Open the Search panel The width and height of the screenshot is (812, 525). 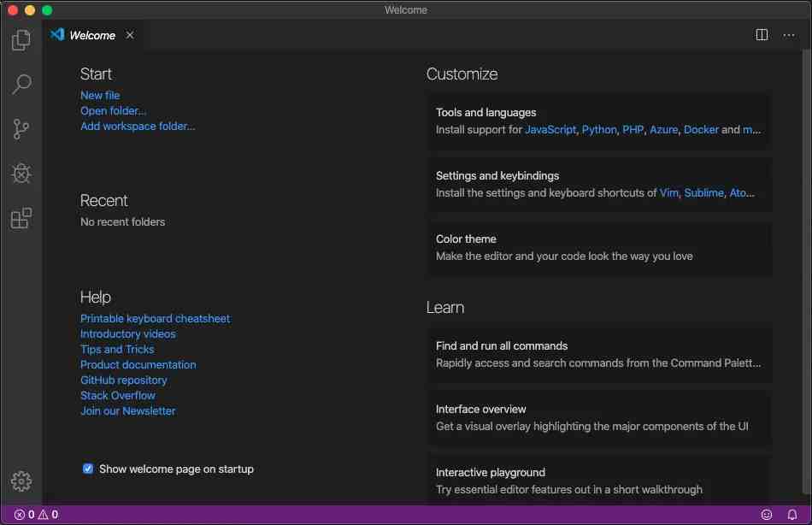click(21, 85)
